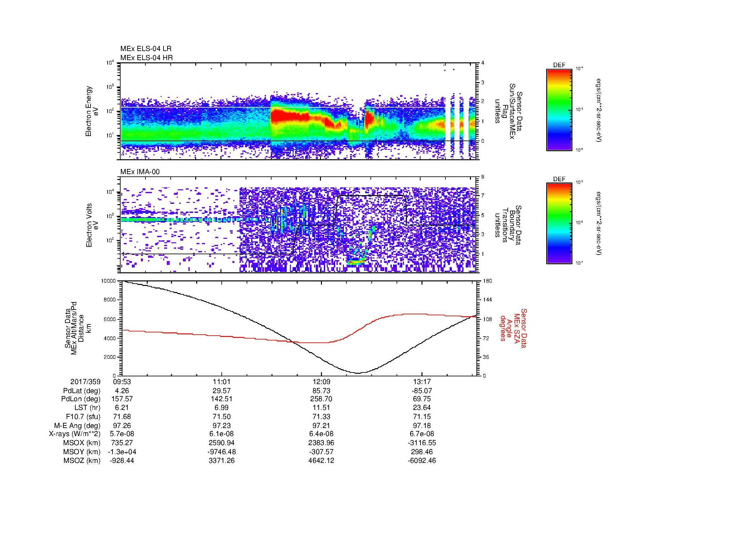Click the 'M-E Ang (deg)' row label
Image resolution: width=756 pixels, height=534 pixels.
(x=77, y=425)
